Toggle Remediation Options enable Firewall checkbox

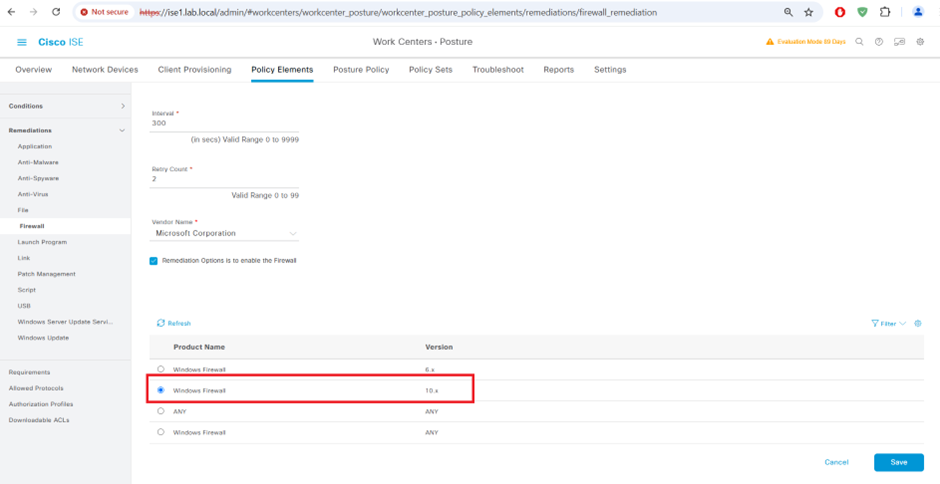pyautogui.click(x=153, y=261)
